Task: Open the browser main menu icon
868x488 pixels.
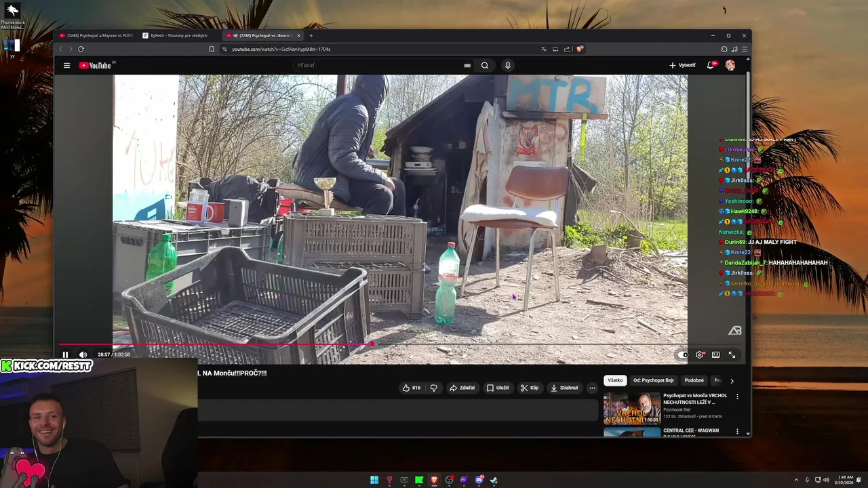Action: 745,49
